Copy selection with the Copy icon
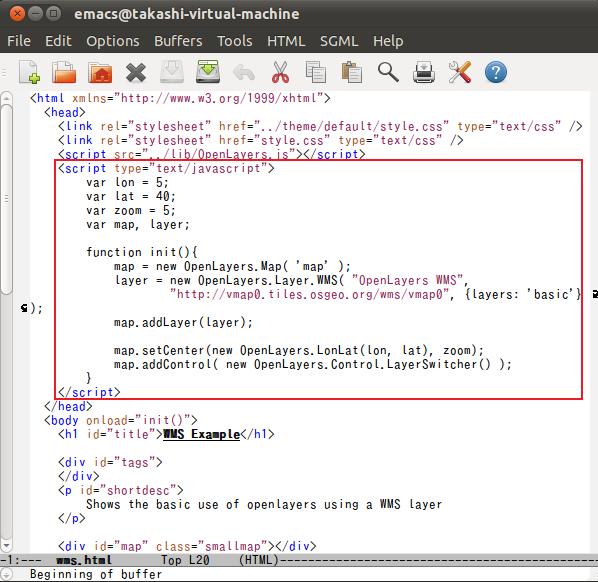 point(316,72)
